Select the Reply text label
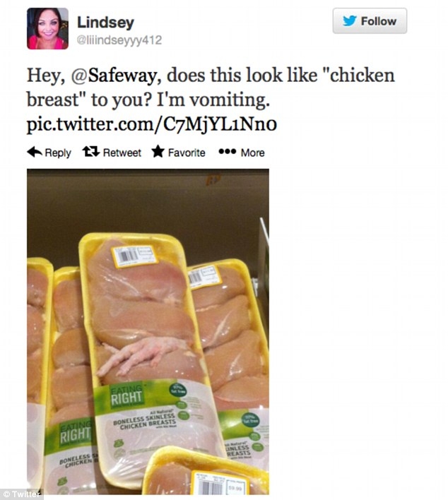 (x=58, y=153)
